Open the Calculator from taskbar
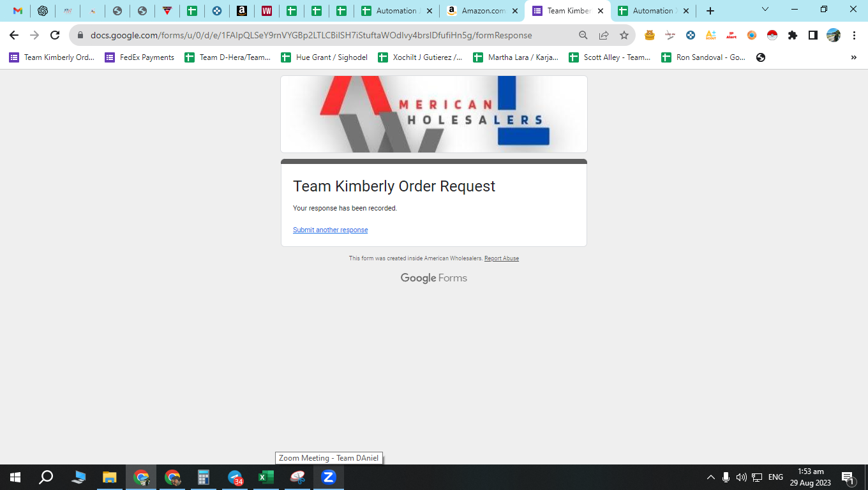The image size is (868, 490). pos(204,477)
